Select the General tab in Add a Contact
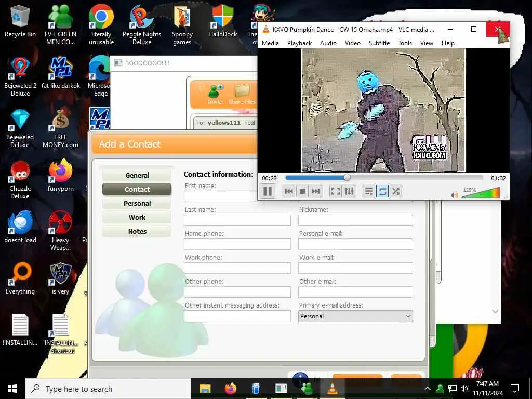 pos(137,175)
